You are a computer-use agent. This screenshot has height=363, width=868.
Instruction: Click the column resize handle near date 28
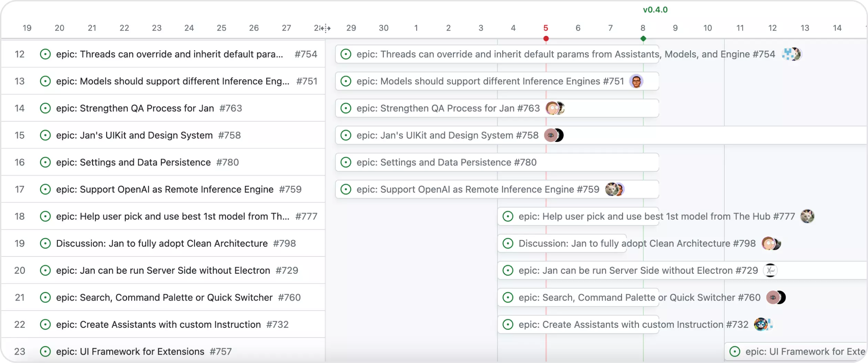pos(325,28)
